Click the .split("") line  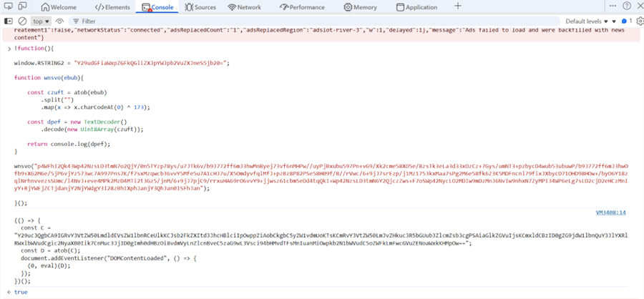[57, 100]
